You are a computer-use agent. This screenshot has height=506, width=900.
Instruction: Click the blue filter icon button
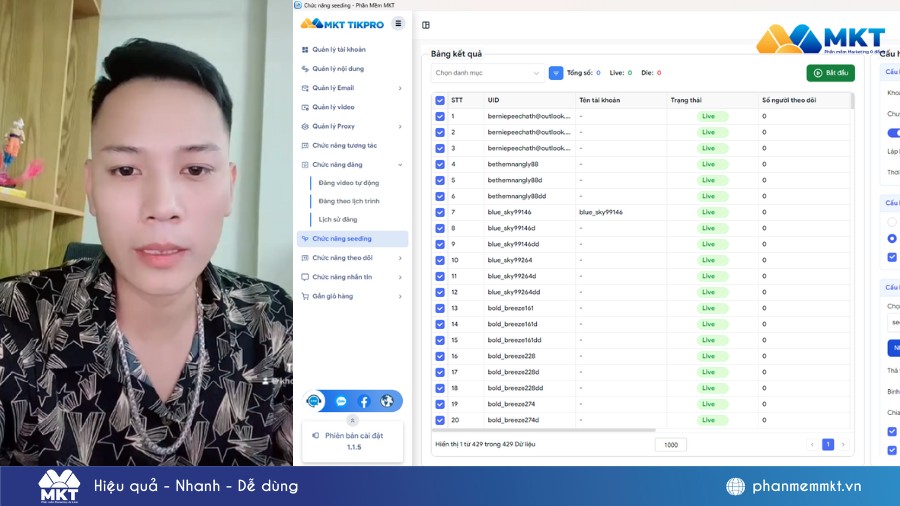tap(556, 73)
